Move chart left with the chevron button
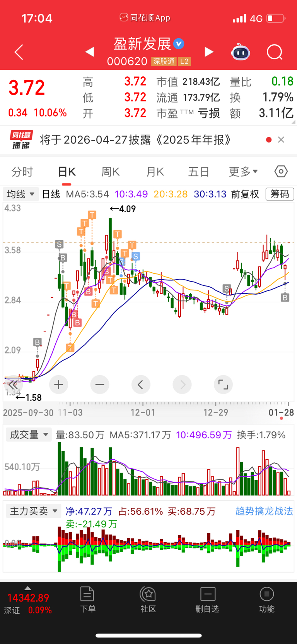The image size is (297, 644). 141,385
